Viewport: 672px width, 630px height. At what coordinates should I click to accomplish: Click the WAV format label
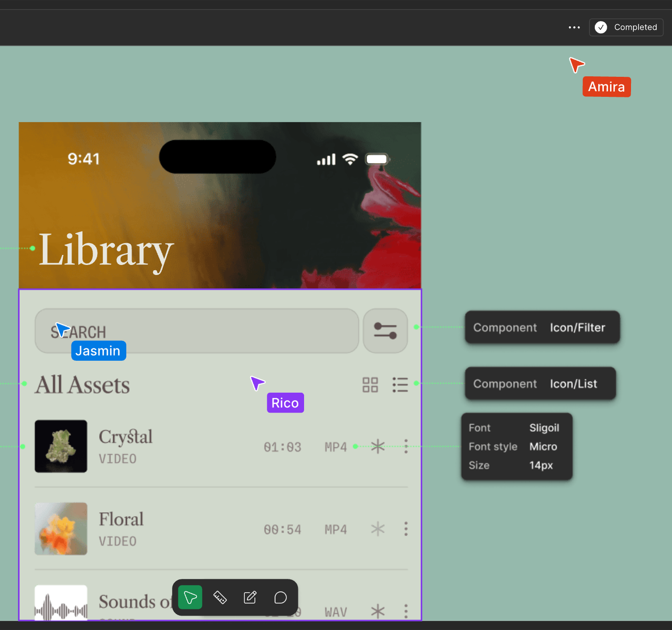(x=336, y=612)
